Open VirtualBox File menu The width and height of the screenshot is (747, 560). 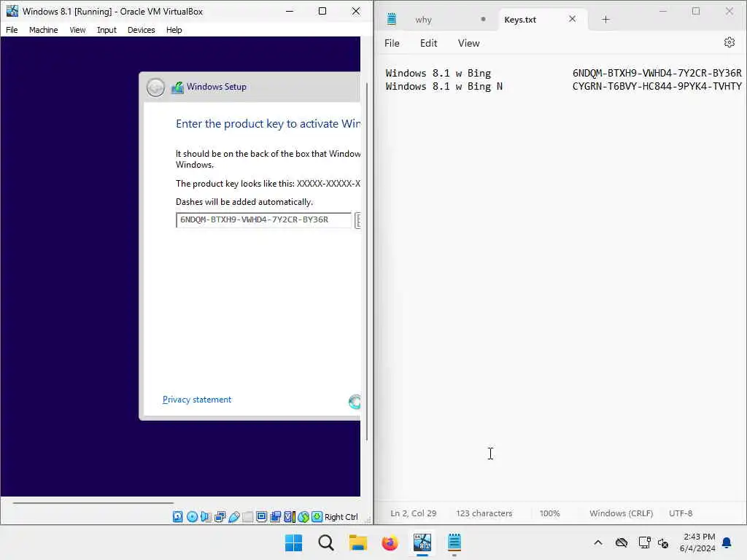(x=12, y=30)
